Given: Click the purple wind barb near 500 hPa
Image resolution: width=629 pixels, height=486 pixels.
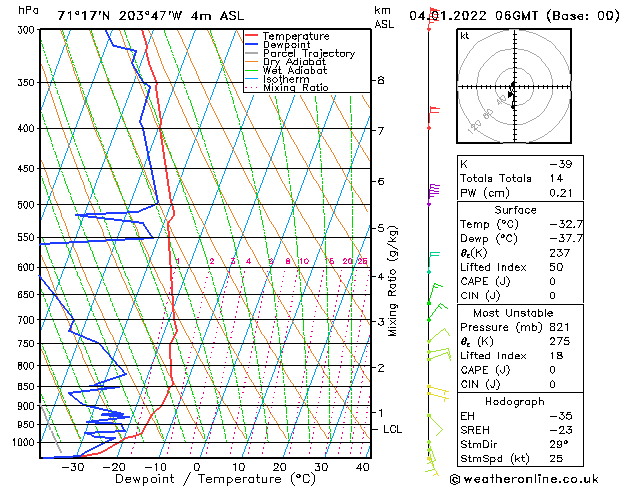Looking at the screenshot, I should (433, 194).
